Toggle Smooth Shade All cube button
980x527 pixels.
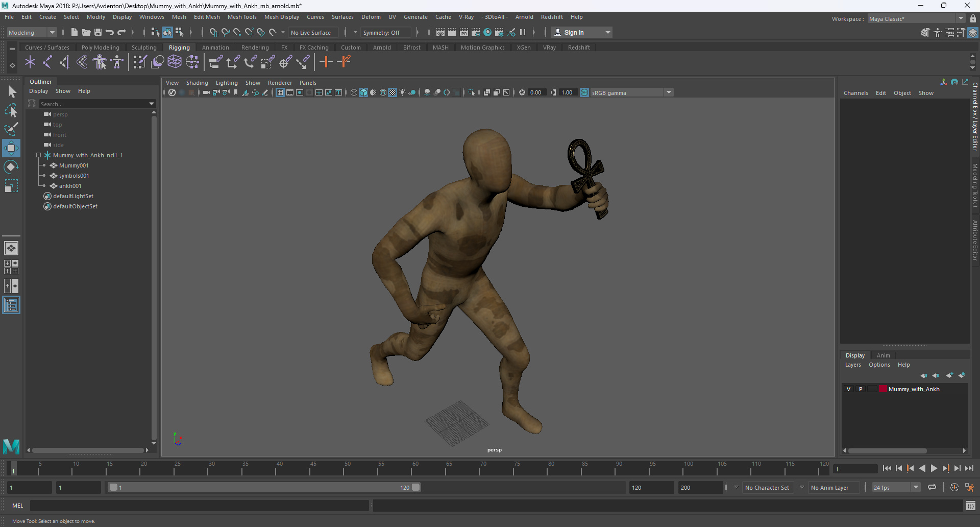pos(363,92)
